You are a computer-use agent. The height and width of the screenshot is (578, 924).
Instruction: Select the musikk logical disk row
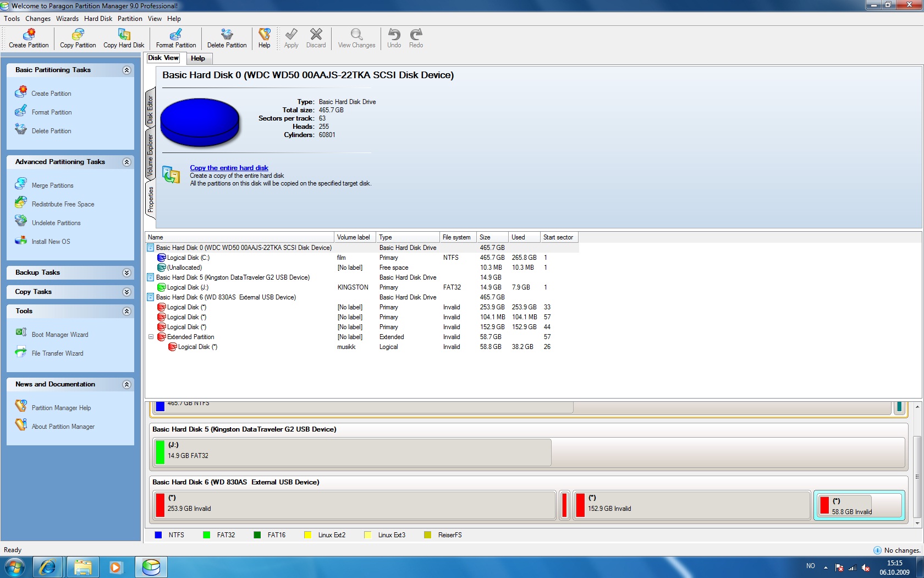tap(362, 347)
